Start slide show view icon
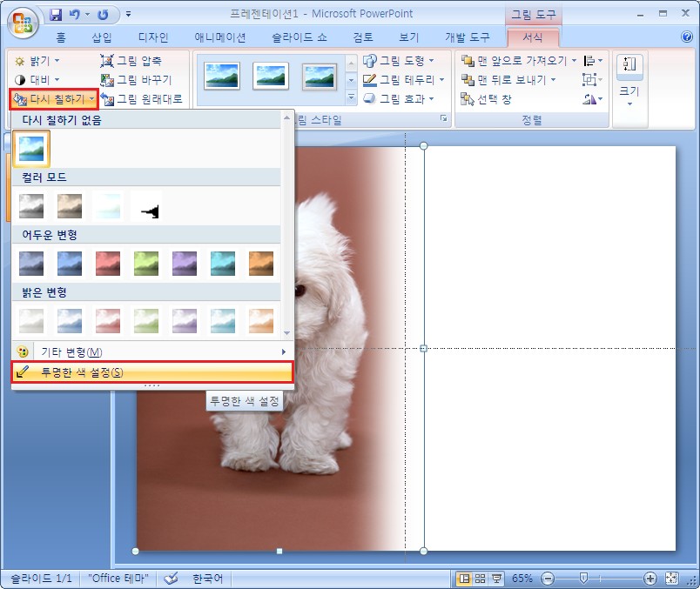700x589 pixels. pos(496,579)
